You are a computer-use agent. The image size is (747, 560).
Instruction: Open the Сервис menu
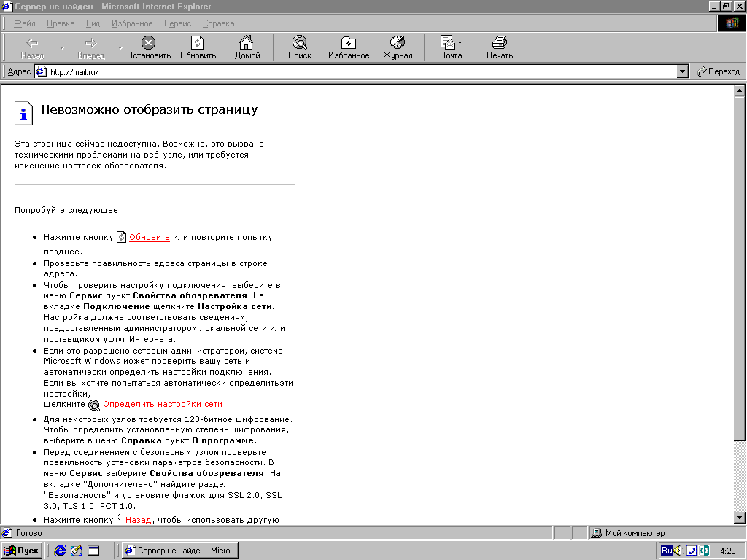pyautogui.click(x=178, y=23)
